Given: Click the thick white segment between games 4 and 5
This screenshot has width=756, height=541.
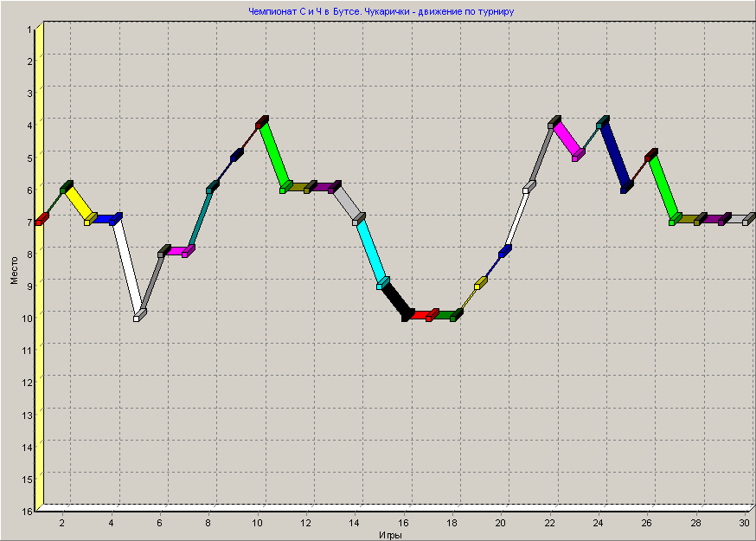Looking at the screenshot, I should (128, 267).
